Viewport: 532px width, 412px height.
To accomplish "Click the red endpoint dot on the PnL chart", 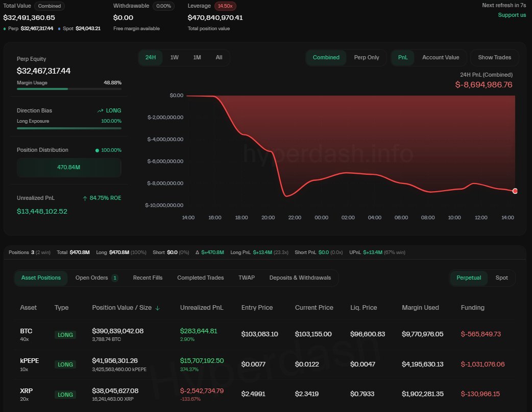I will (x=515, y=191).
